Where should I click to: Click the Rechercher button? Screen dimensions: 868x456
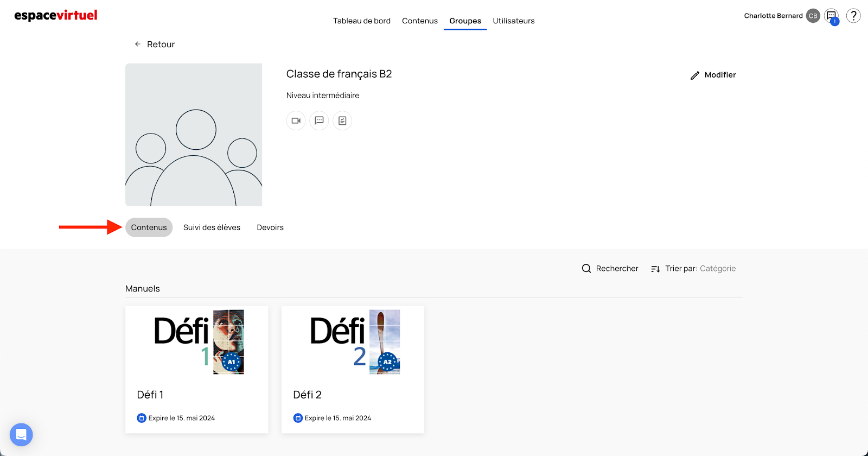[610, 269]
